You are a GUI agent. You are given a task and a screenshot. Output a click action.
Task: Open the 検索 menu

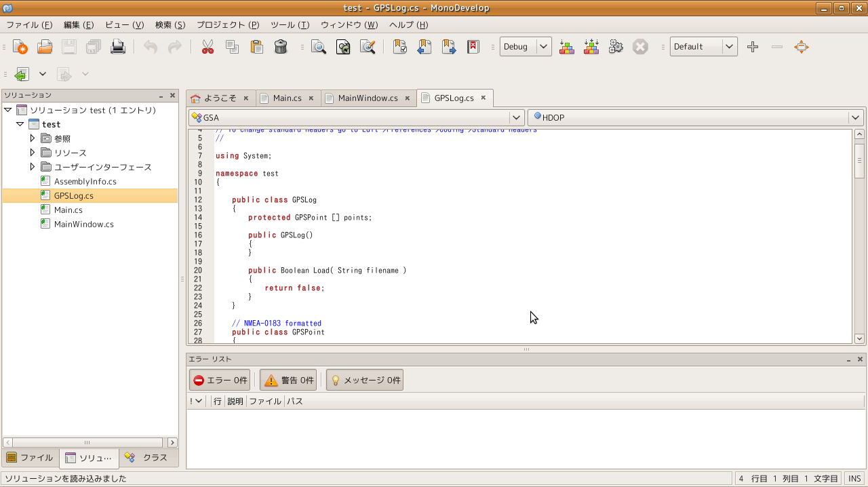click(x=170, y=25)
